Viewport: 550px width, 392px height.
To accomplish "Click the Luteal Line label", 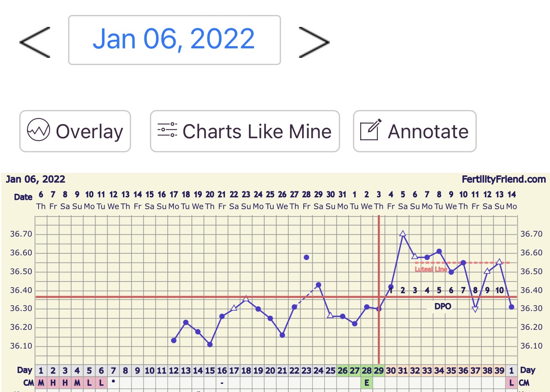I will [x=430, y=269].
